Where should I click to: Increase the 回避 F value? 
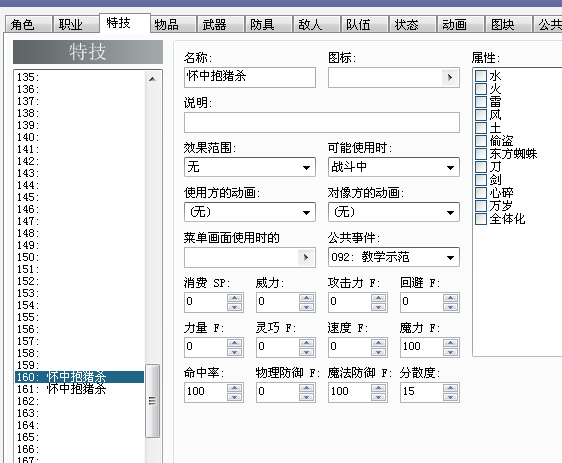[451, 298]
